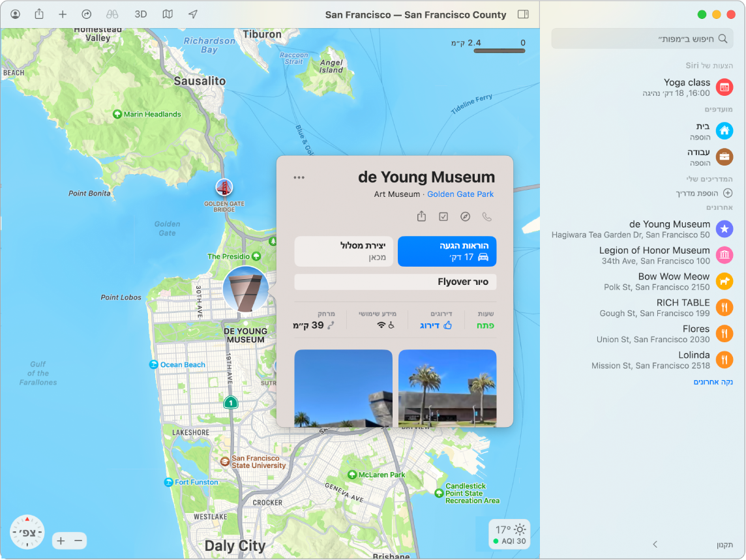Open the plus menu in the toolbar
This screenshot has width=746, height=560.
coord(63,14)
